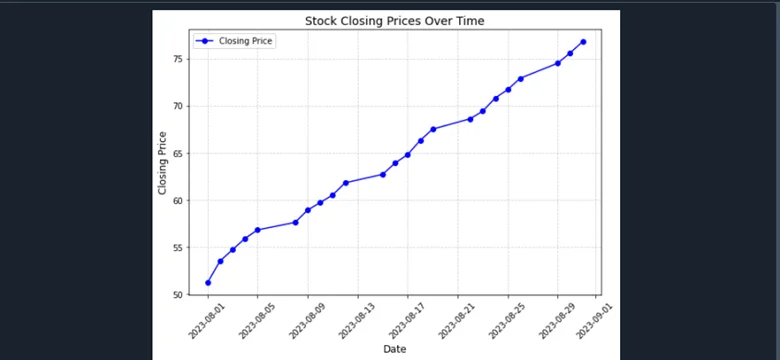Click the data point at 2023-08-05

[258, 230]
